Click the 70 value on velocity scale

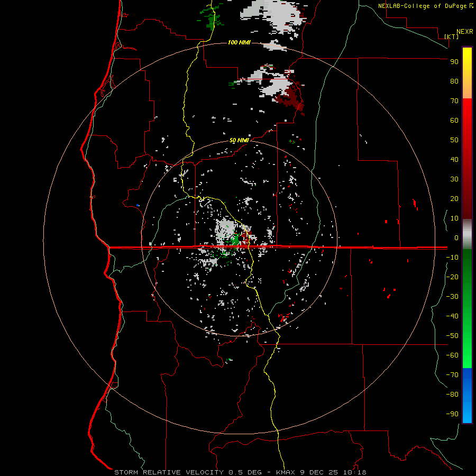point(454,101)
